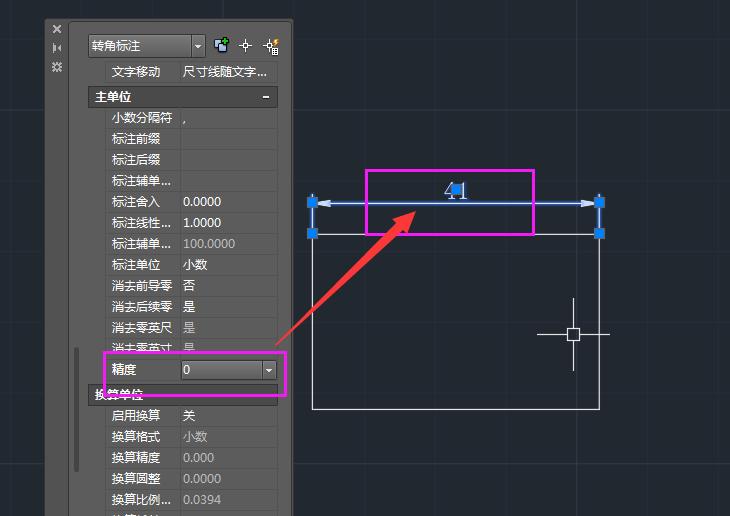Open the palette properties options gear icon
The width and height of the screenshot is (730, 516).
pos(57,67)
